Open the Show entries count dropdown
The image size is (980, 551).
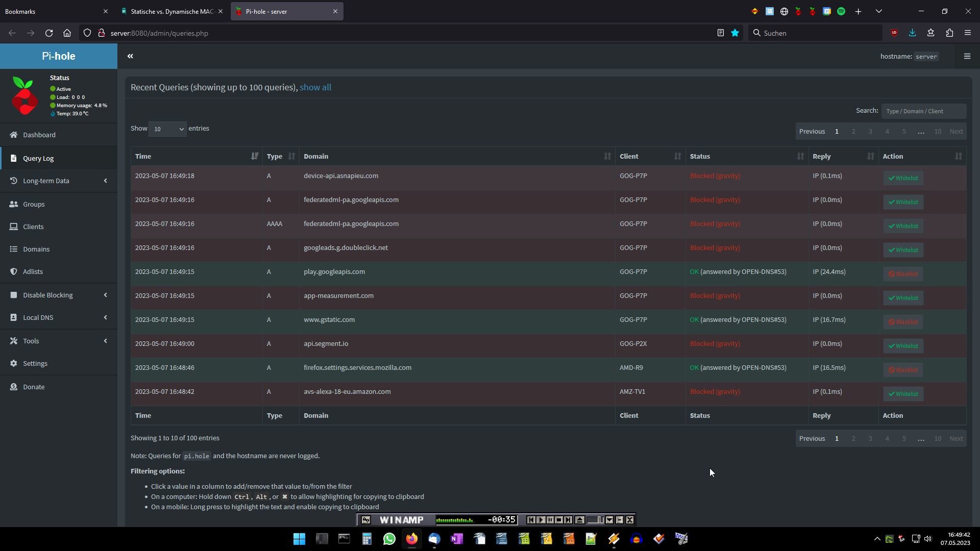167,129
